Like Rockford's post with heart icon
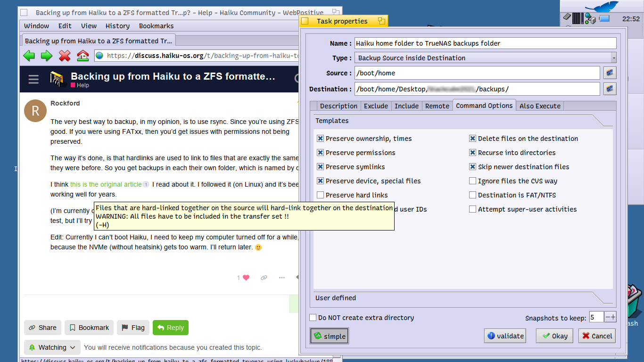This screenshot has width=644, height=362. (246, 278)
